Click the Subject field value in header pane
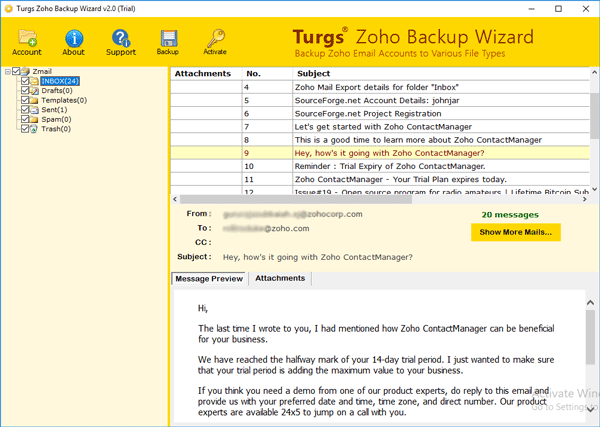600x427 pixels. 318,257
